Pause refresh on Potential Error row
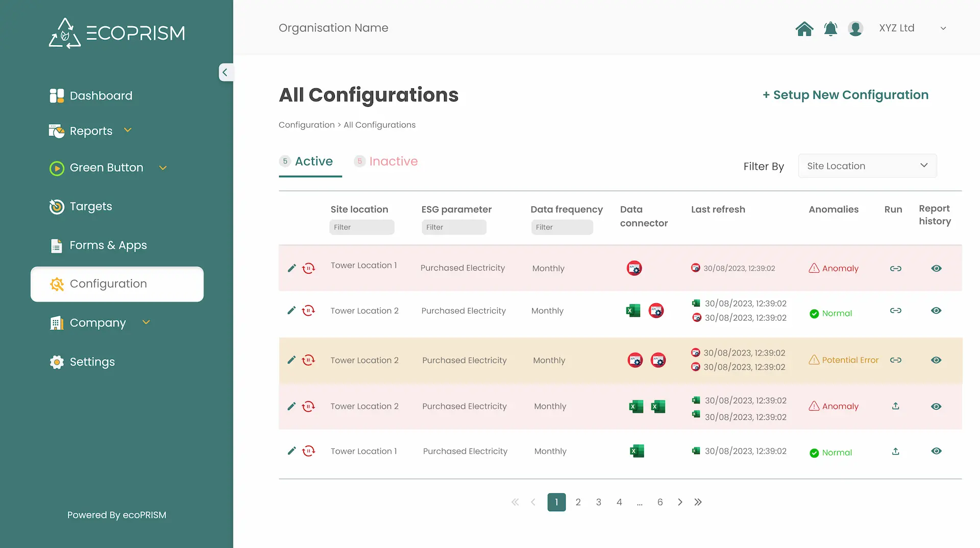This screenshot has height=548, width=980. 308,360
